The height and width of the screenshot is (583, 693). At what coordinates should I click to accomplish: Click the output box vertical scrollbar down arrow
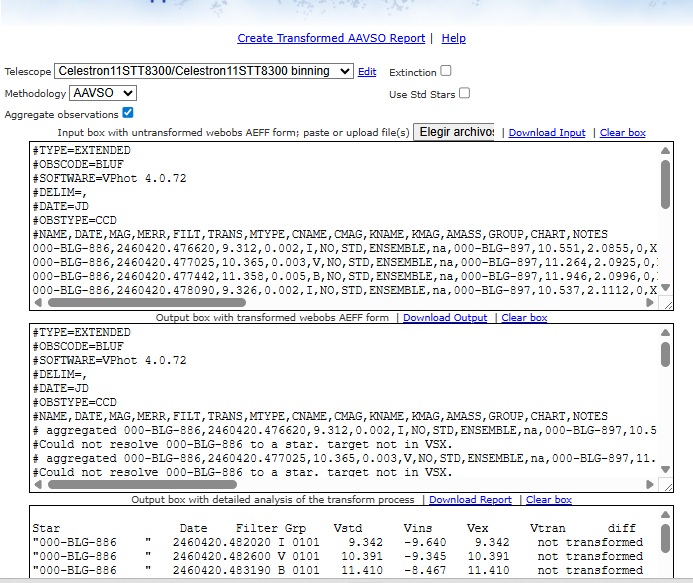tap(666, 470)
